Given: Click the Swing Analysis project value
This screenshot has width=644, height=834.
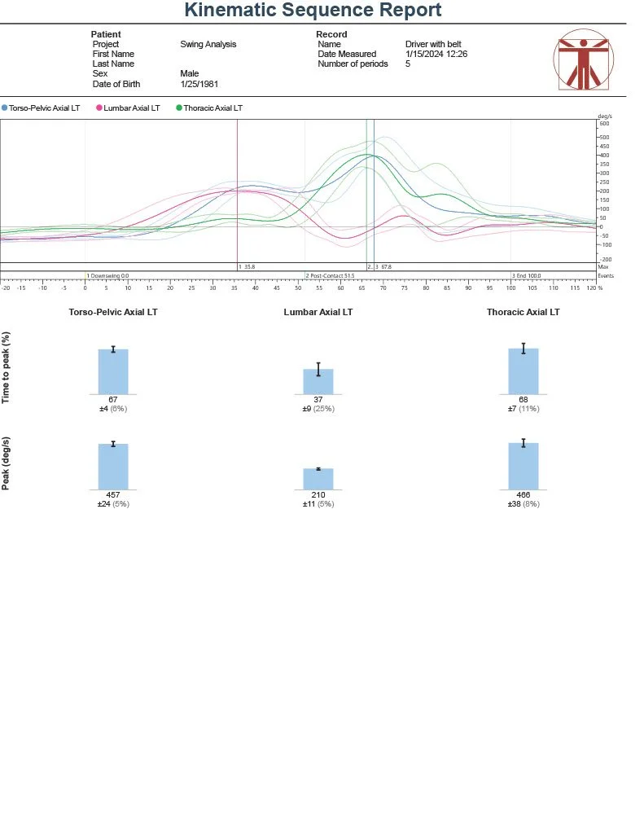Looking at the screenshot, I should pos(208,44).
